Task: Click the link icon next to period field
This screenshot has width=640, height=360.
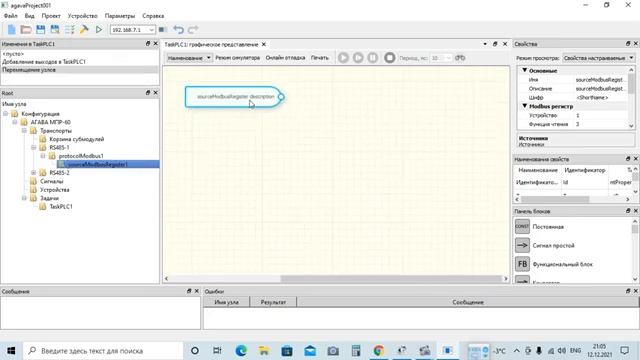Action: [x=460, y=58]
